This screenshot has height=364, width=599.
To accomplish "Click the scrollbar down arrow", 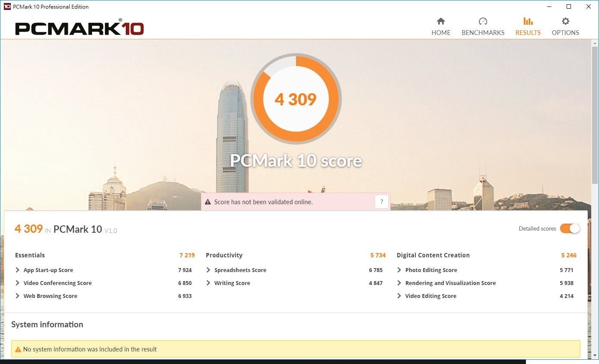I will [595, 355].
